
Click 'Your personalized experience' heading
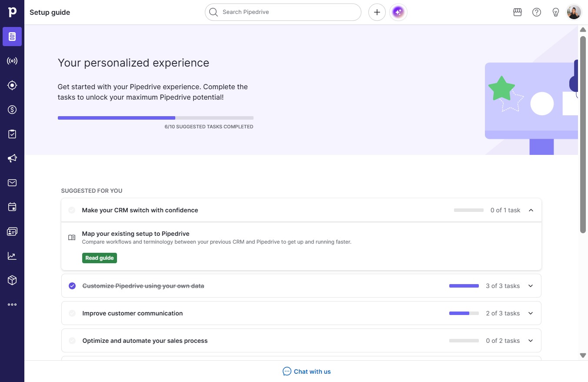pos(134,63)
